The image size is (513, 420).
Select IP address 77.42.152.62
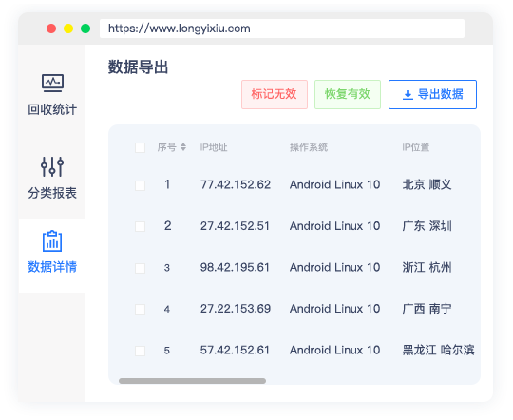coord(236,184)
